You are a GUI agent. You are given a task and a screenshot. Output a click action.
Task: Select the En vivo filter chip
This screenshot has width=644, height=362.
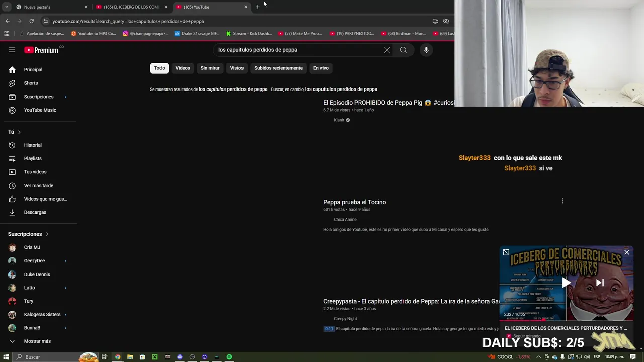point(321,68)
